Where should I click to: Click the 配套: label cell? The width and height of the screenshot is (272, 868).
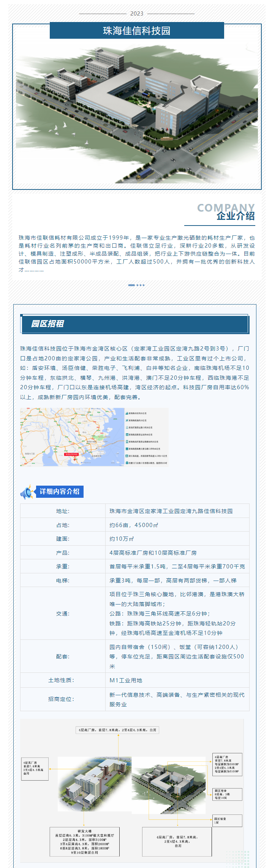pyautogui.click(x=63, y=657)
